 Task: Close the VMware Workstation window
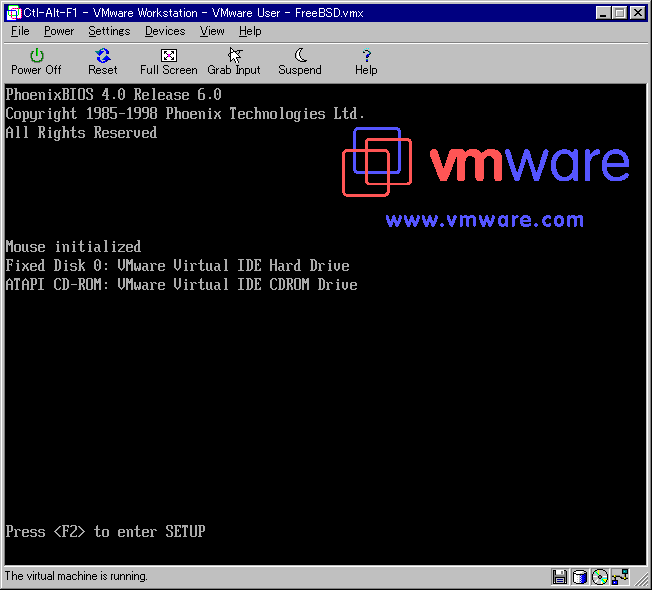pos(637,13)
